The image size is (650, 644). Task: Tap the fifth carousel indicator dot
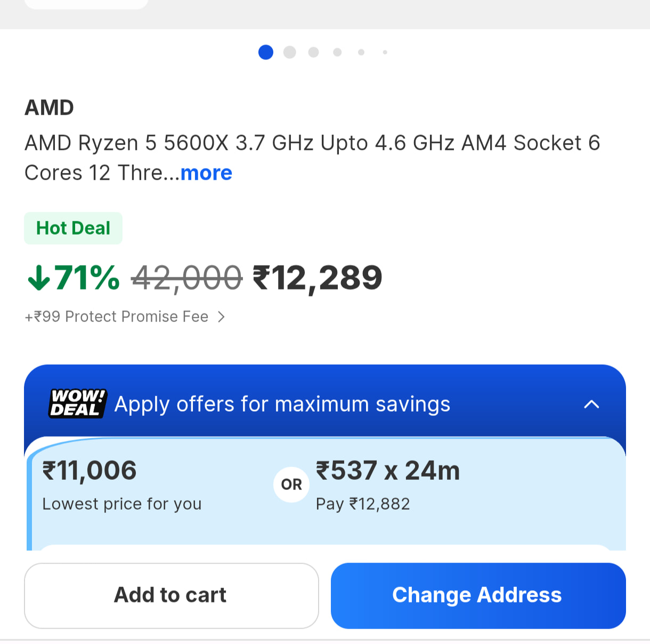point(361,52)
